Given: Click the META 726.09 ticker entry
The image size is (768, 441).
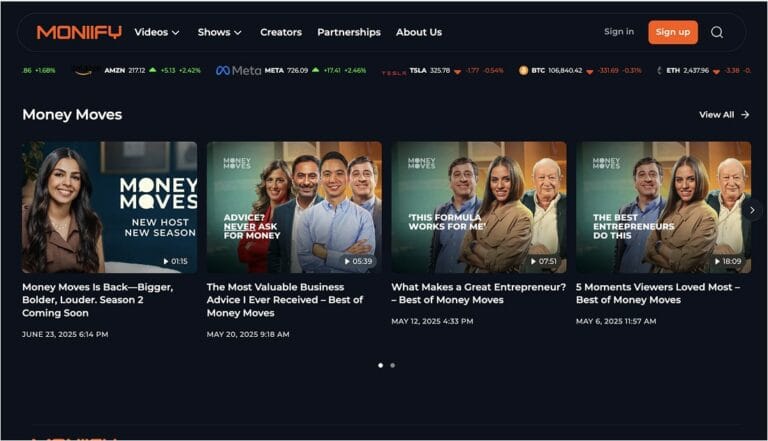Looking at the screenshot, I should [291, 71].
